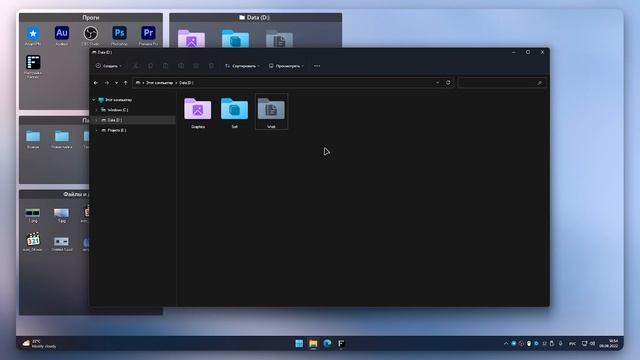
Task: Open the second image file in files fence
Action: point(62,215)
